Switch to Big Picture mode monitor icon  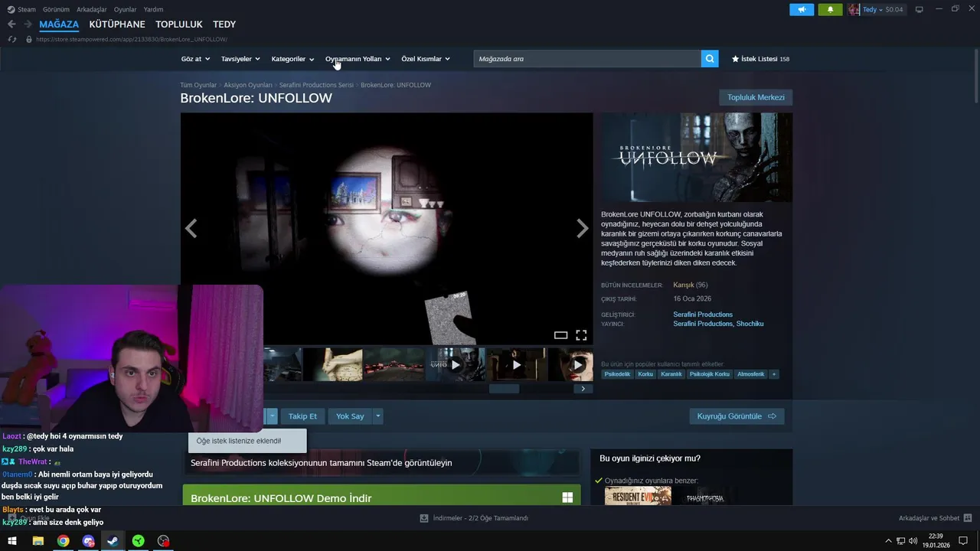(919, 10)
